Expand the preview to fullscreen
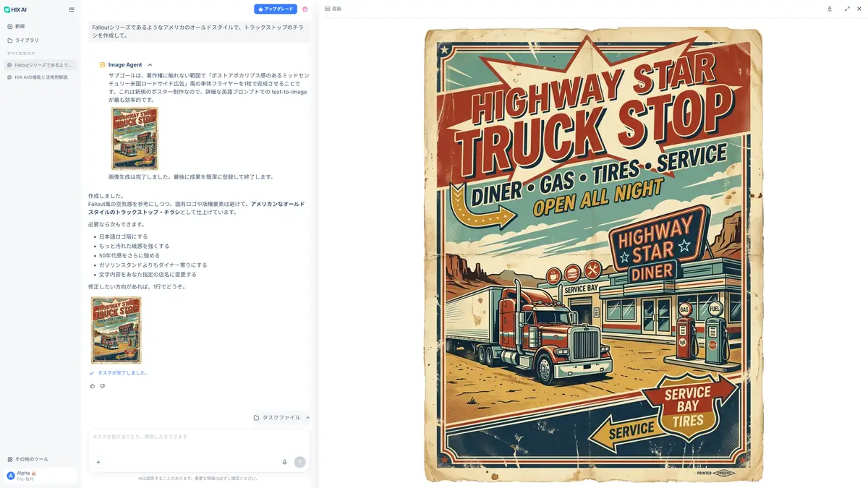This screenshot has width=868, height=488. tap(847, 9)
